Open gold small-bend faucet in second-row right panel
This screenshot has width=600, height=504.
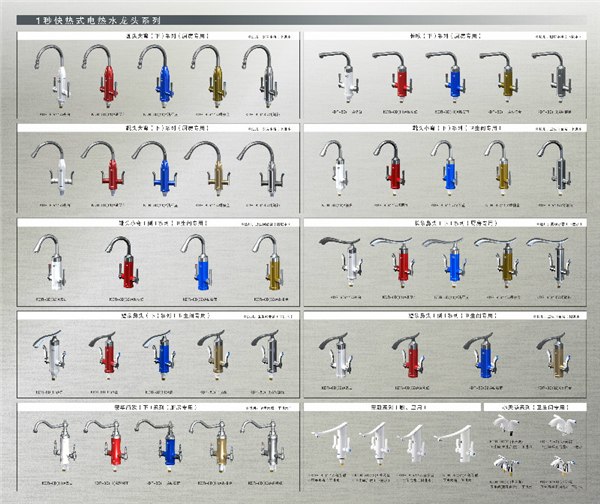(499, 168)
